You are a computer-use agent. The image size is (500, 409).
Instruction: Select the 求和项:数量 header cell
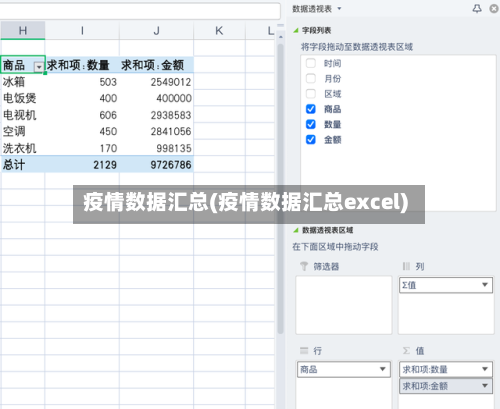coord(82,65)
